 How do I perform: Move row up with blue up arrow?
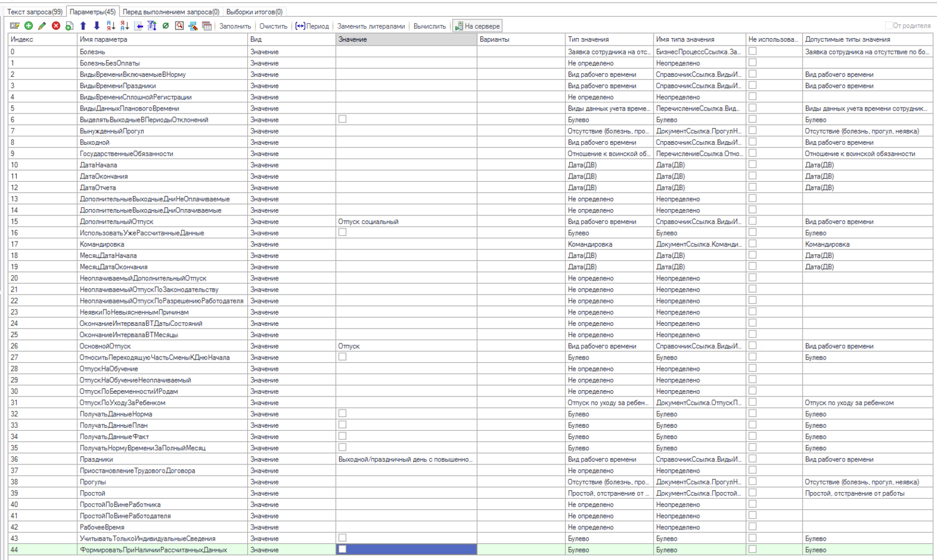(x=83, y=26)
